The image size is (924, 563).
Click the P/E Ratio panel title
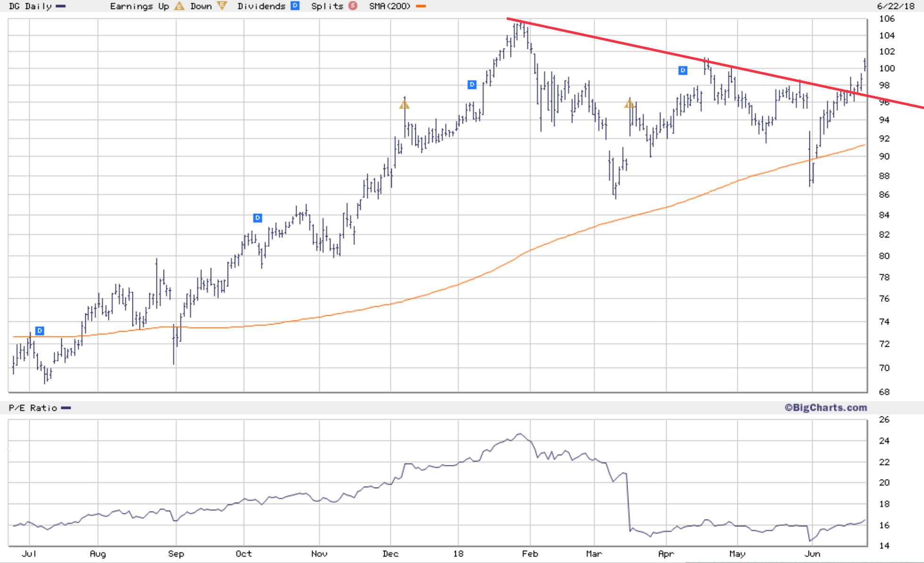(33, 408)
